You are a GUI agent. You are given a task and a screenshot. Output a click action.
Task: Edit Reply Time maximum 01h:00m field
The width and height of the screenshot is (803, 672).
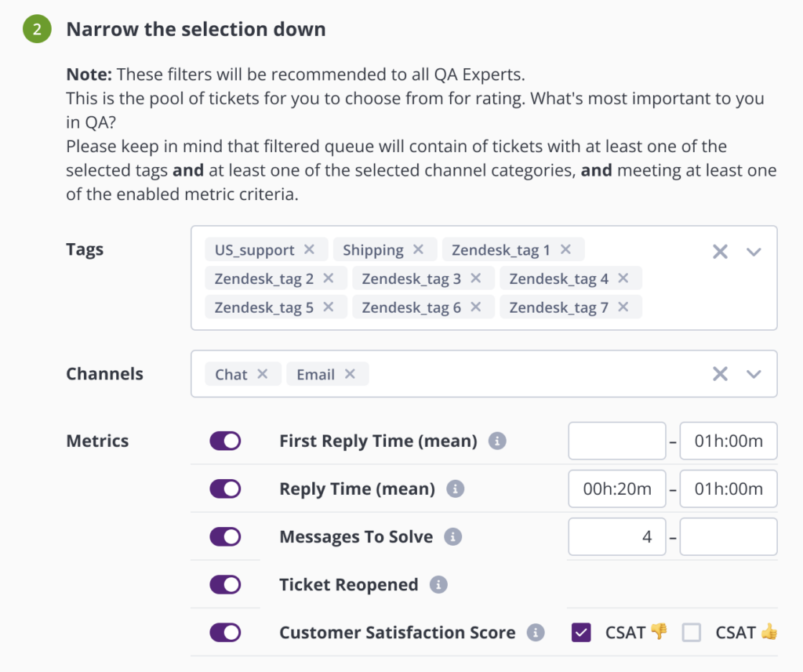[729, 489]
